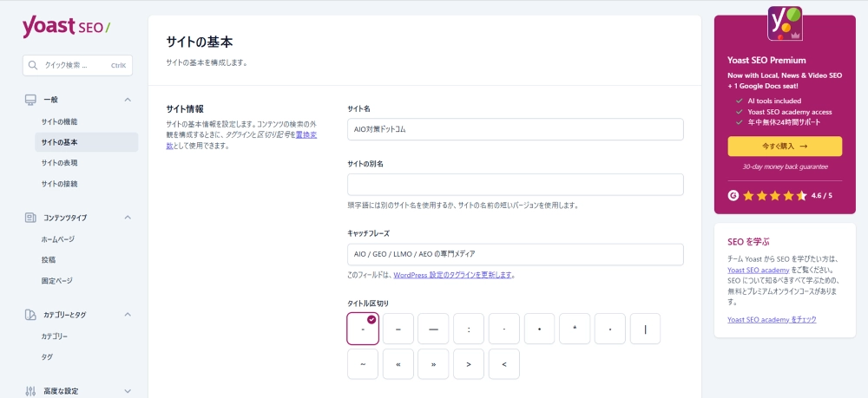Select the colon title separator

[469, 329]
